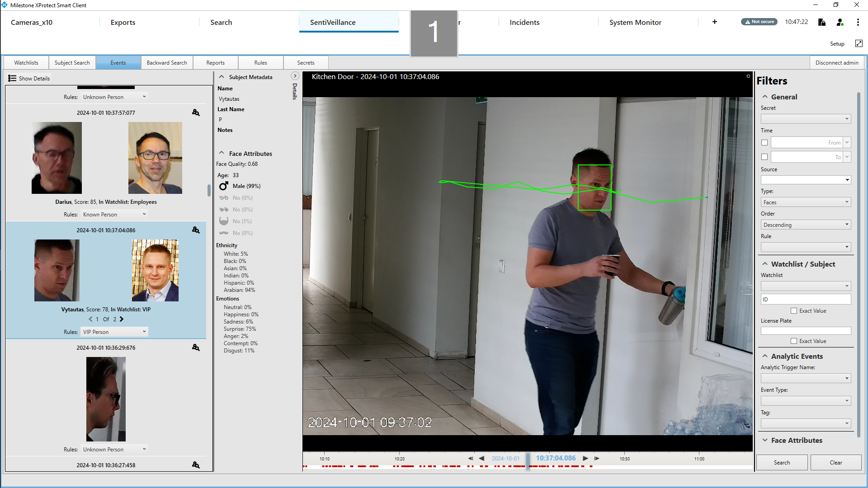868x488 pixels.
Task: Open the Exports workspace tab
Action: (x=123, y=22)
